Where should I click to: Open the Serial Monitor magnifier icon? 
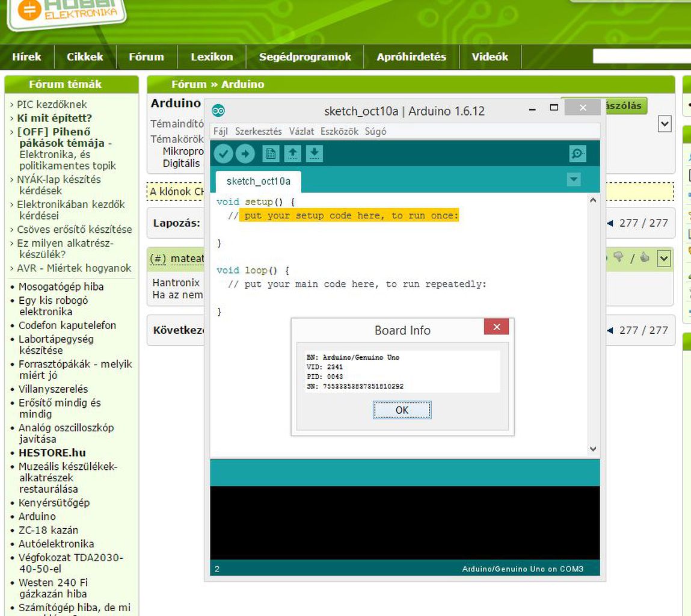577,153
